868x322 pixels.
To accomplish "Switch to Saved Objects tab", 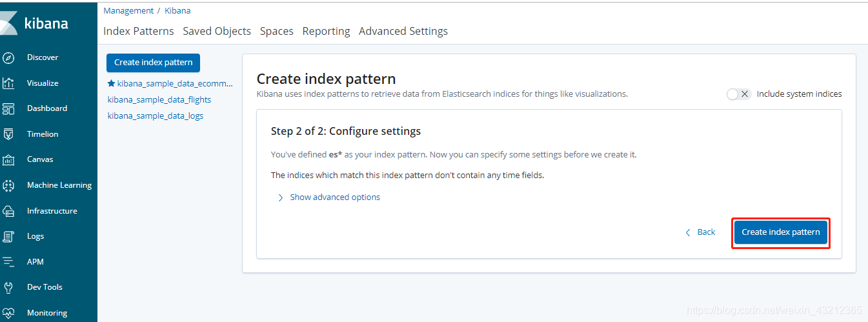I will pyautogui.click(x=217, y=31).
